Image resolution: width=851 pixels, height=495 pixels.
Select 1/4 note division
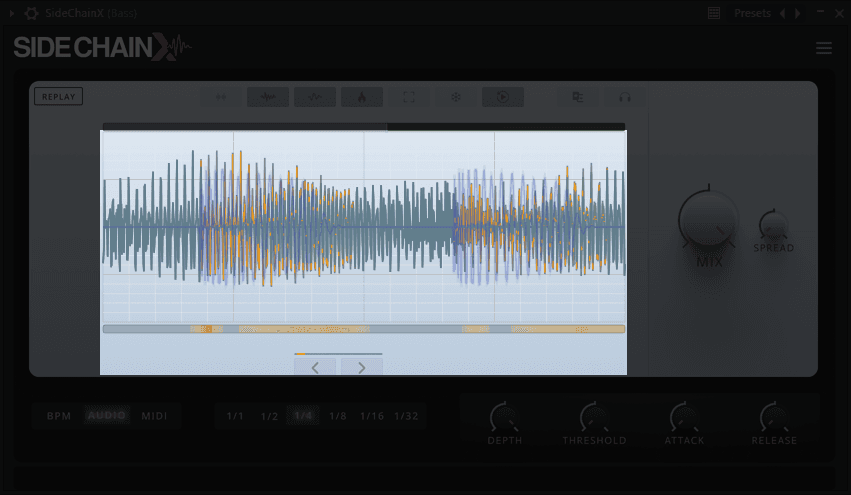click(x=303, y=416)
